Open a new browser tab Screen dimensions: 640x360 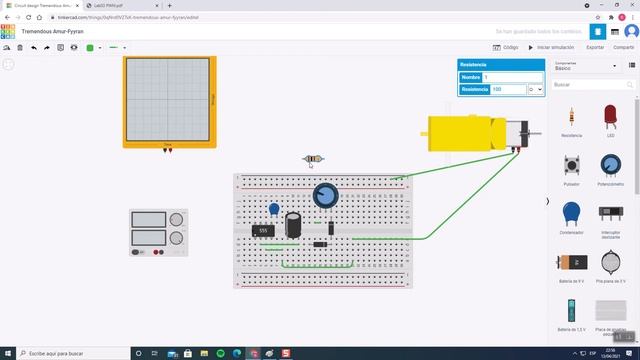click(x=169, y=6)
